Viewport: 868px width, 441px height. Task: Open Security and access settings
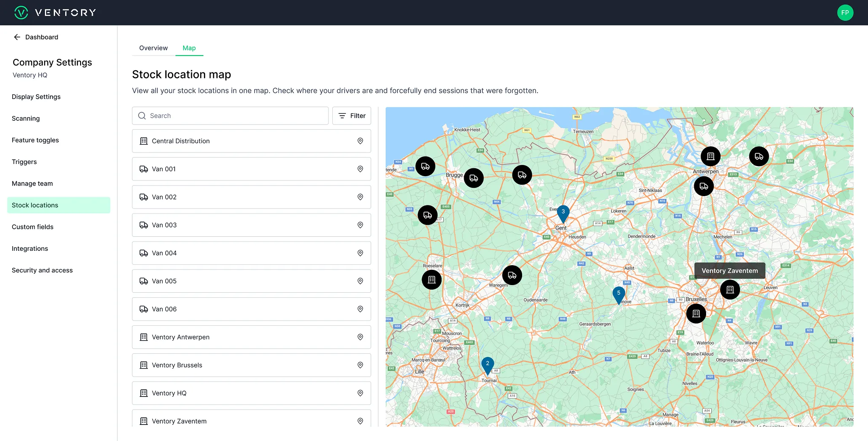point(42,270)
